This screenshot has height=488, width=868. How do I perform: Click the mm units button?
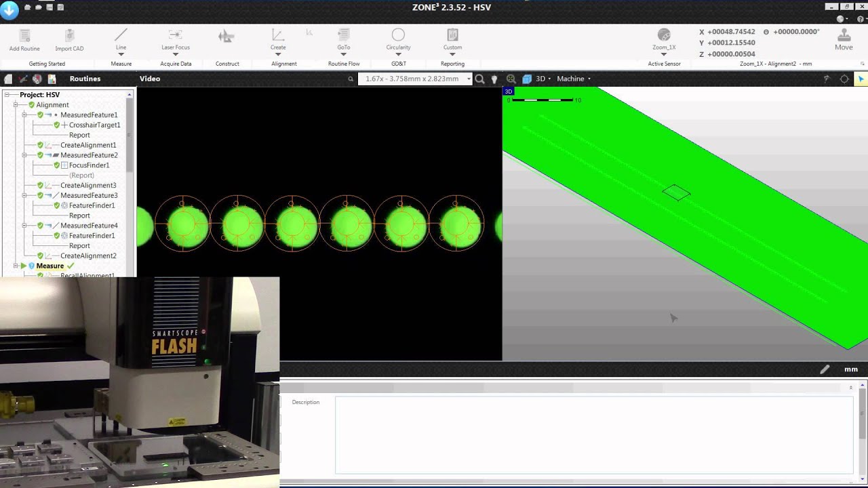[850, 369]
